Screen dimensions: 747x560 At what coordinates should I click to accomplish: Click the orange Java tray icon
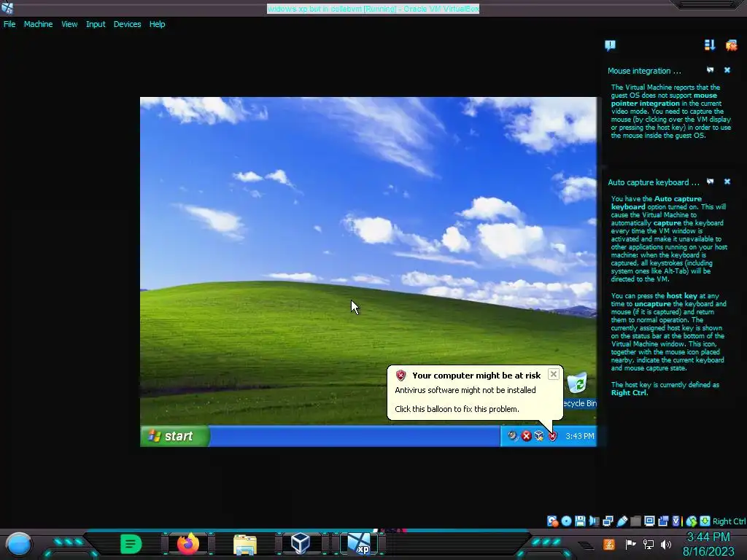coord(609,544)
